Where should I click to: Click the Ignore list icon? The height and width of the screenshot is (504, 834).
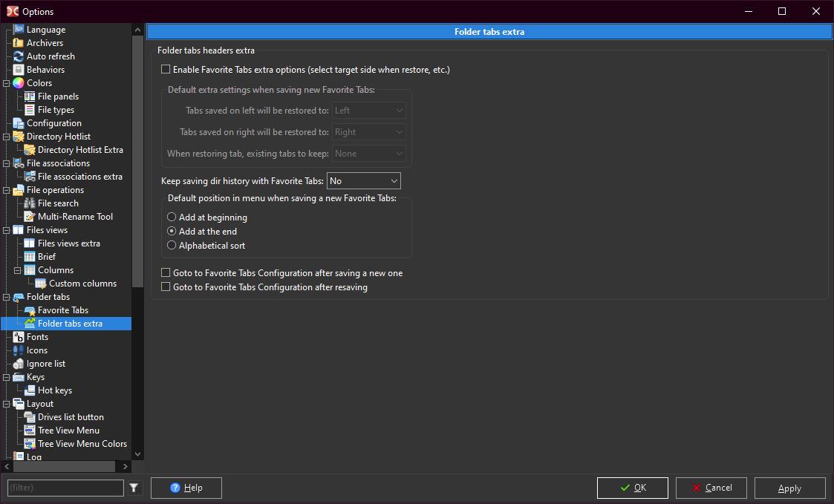click(19, 364)
